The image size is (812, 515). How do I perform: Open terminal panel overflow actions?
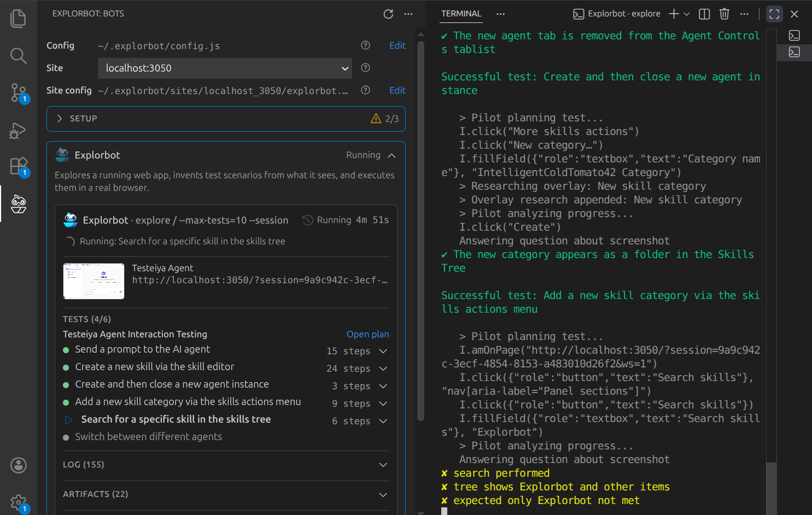coord(744,14)
